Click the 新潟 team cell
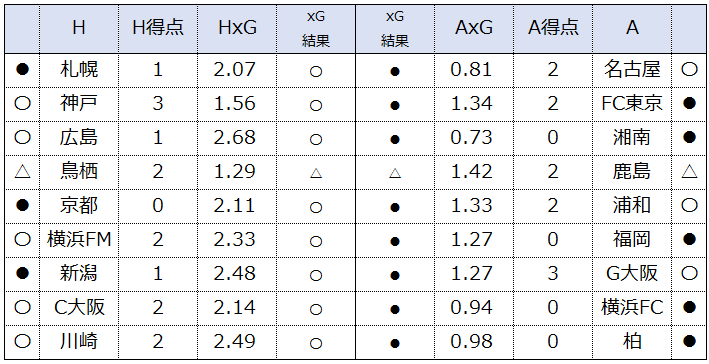 click(79, 274)
